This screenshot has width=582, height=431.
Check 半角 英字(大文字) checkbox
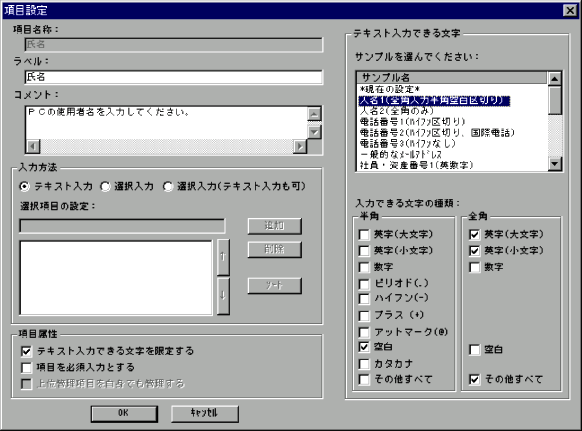(364, 235)
